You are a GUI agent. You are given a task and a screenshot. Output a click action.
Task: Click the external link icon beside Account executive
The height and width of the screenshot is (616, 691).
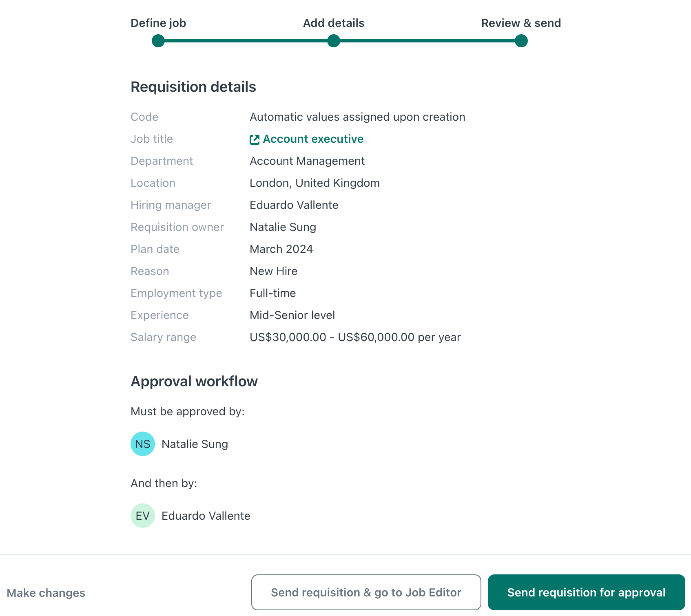pyautogui.click(x=254, y=139)
